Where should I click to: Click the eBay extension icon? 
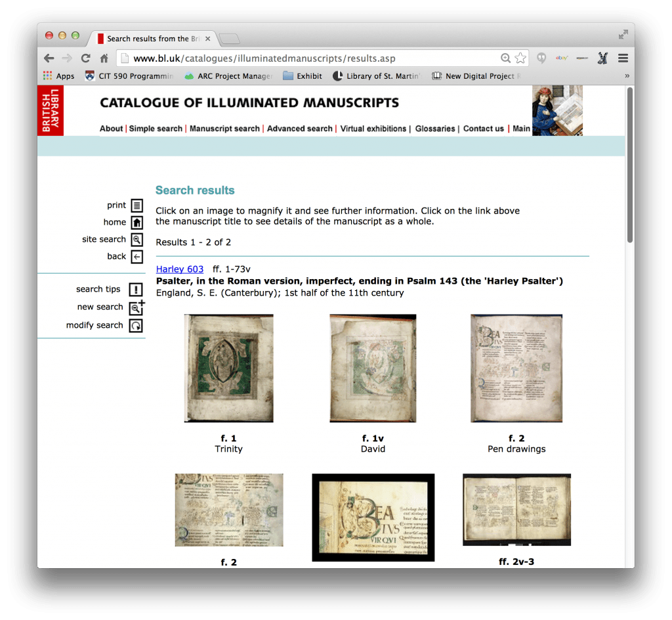pyautogui.click(x=562, y=58)
